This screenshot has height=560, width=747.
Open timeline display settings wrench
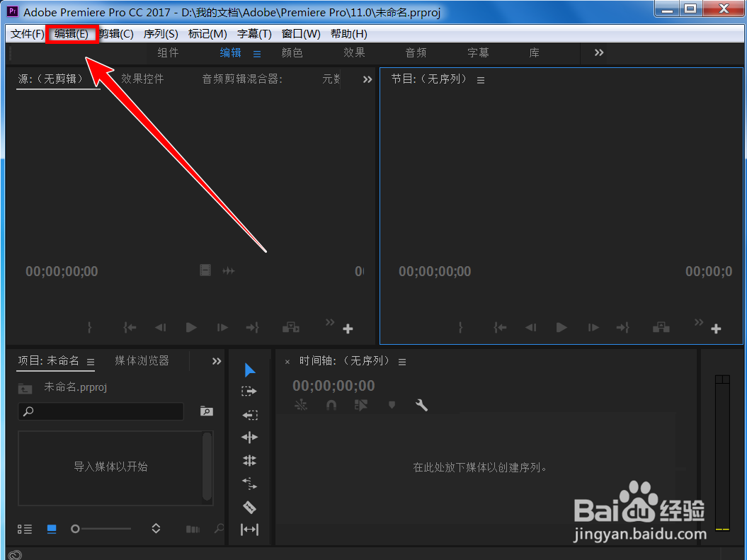421,405
